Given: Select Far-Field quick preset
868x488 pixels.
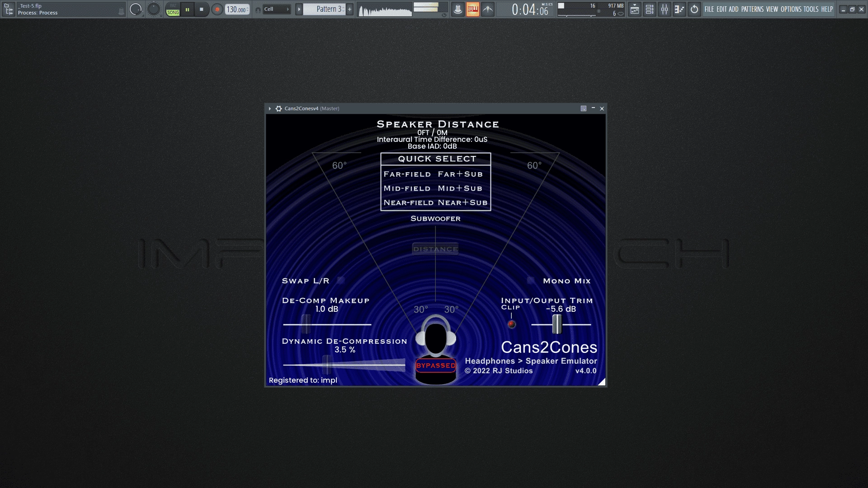Looking at the screenshot, I should [x=407, y=174].
